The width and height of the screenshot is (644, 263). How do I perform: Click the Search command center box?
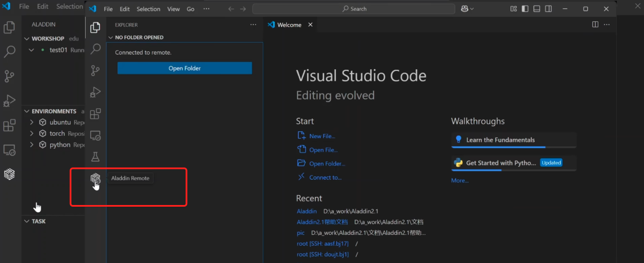[x=354, y=8]
